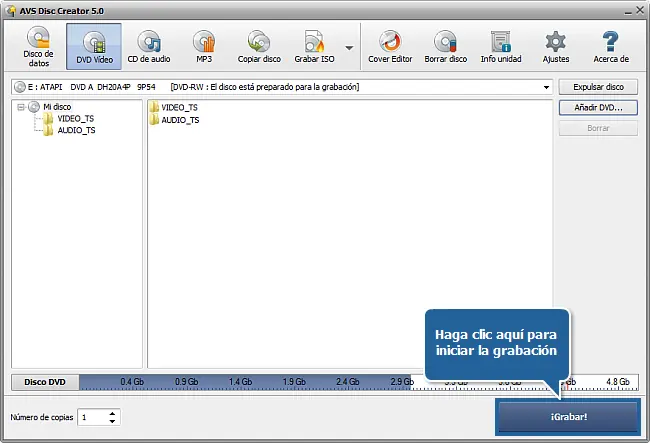650x443 pixels.
Task: Click the Expulsar disco button
Action: click(x=598, y=87)
